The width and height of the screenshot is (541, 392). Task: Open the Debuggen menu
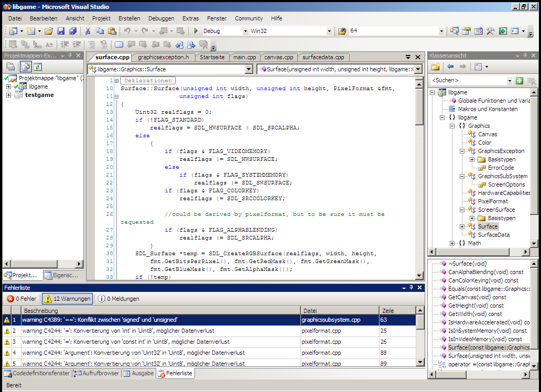(161, 18)
